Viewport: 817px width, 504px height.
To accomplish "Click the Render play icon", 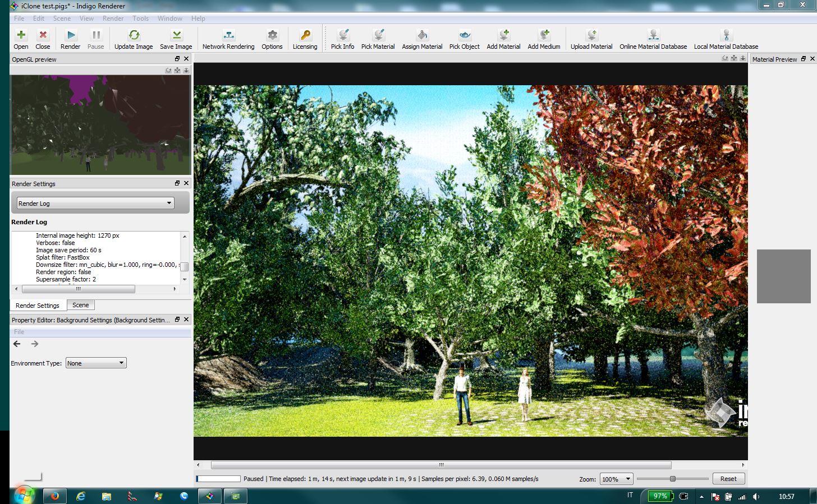I will pyautogui.click(x=71, y=35).
